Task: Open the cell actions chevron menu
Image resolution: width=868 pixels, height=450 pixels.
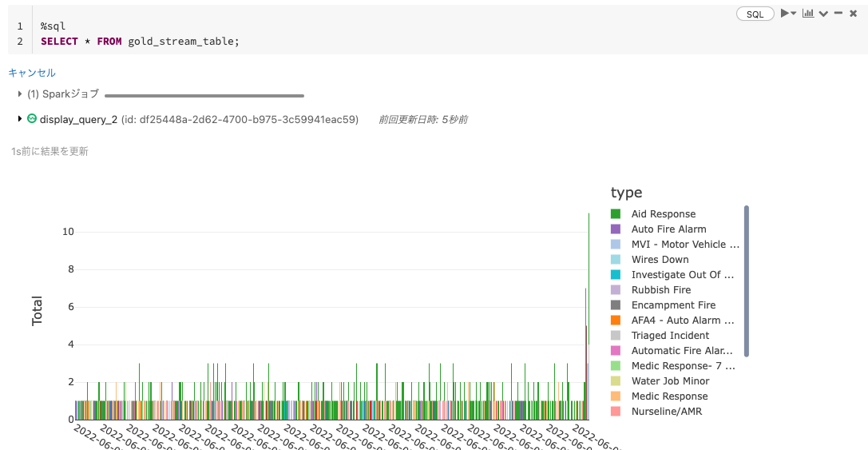Action: tap(824, 14)
